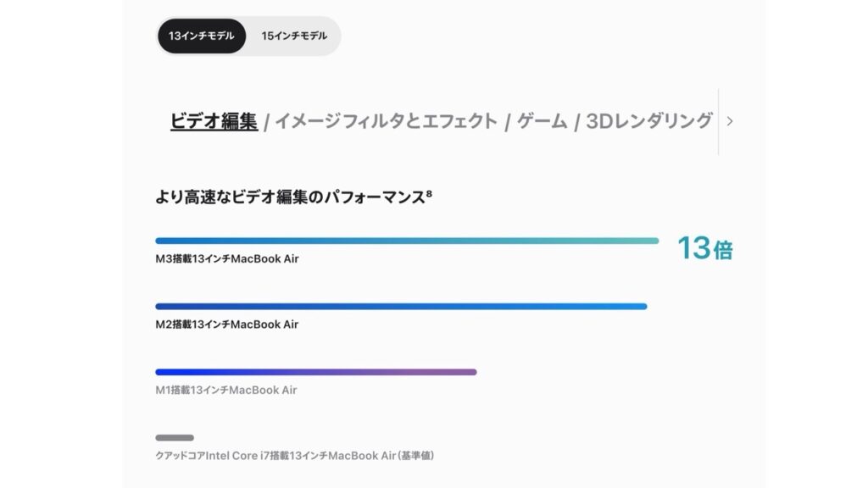Viewport: 868px width, 488px height.
Task: Click the short gray Intel Core i7 baseline bar
Action: point(175,437)
